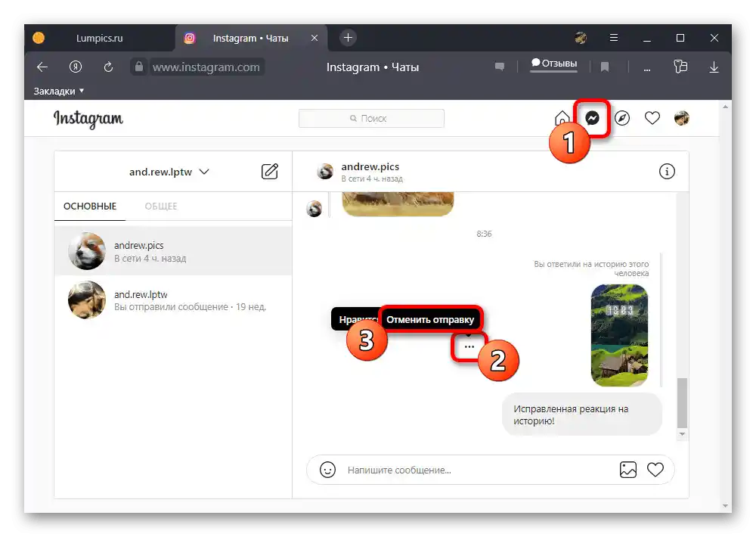Click the Поиск search field
This screenshot has height=537, width=756.
click(x=371, y=118)
